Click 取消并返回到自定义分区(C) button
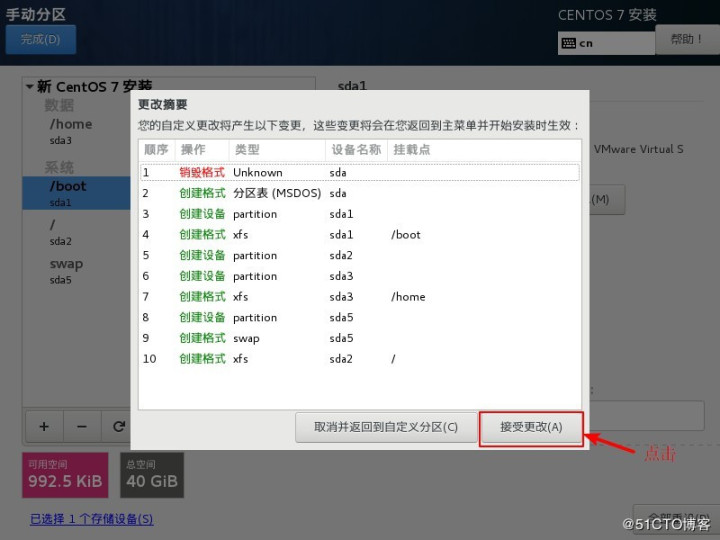The height and width of the screenshot is (540, 720). pos(386,427)
